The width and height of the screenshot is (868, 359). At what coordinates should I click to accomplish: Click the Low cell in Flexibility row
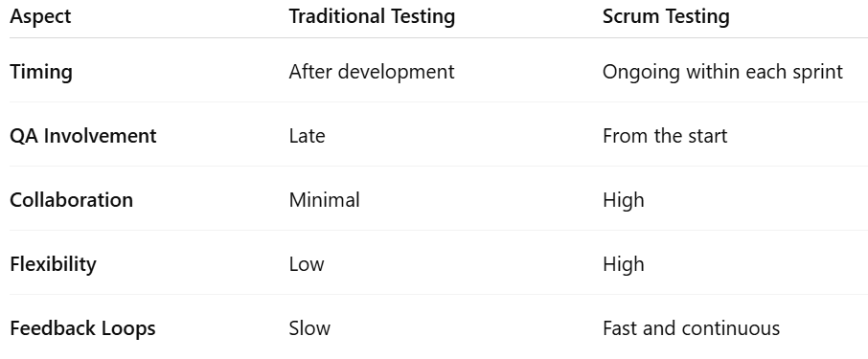pyautogui.click(x=307, y=264)
